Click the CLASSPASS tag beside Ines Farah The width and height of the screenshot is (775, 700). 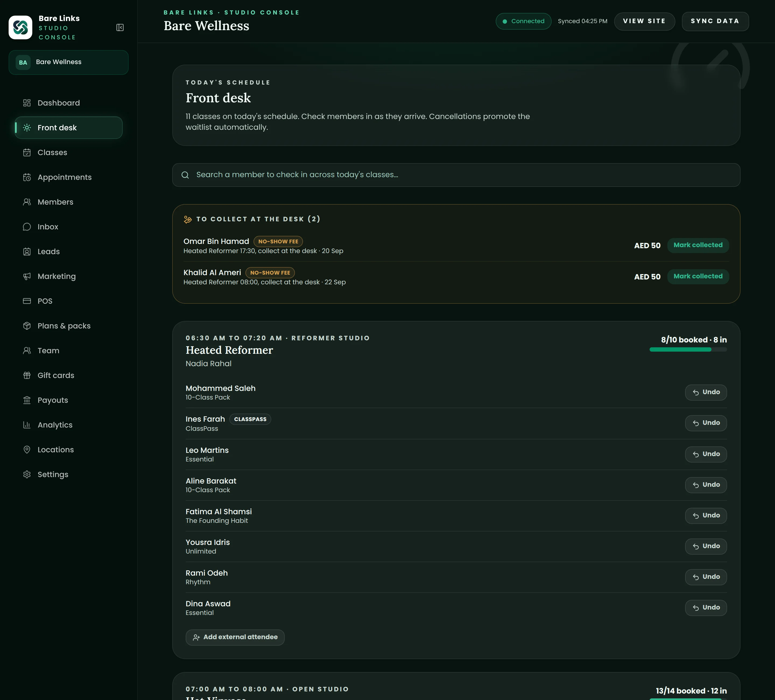(x=250, y=419)
